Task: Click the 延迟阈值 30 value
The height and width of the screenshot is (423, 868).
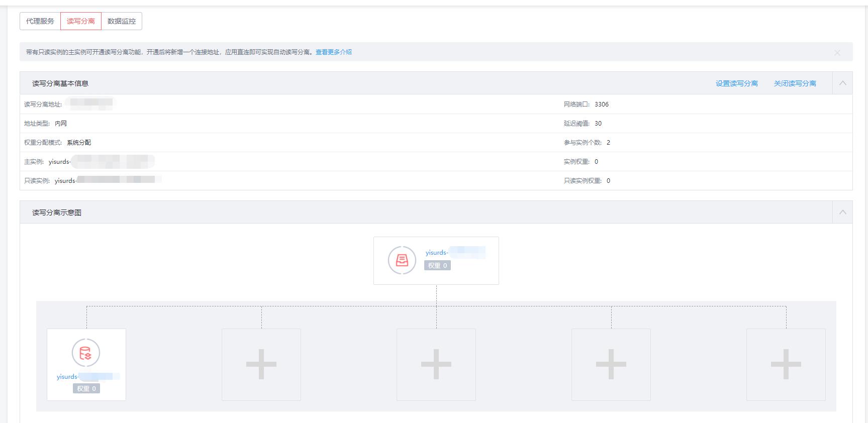Action: pyautogui.click(x=598, y=124)
